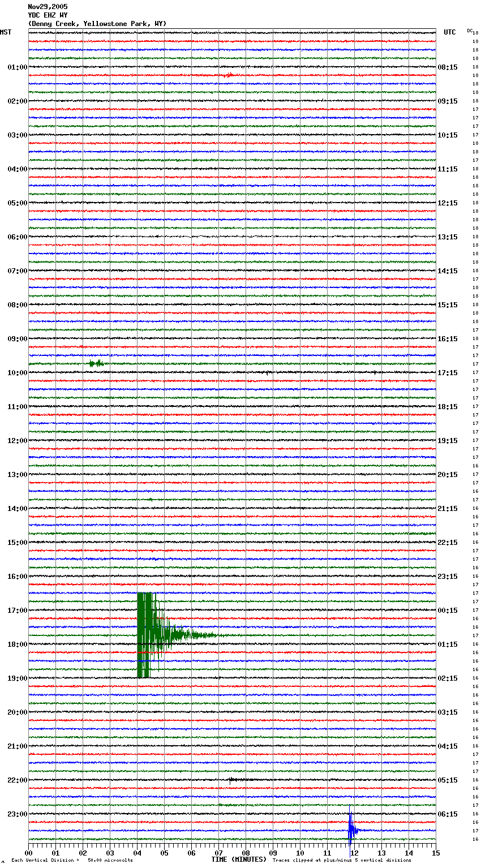Click the UTC time zone header
Image resolution: width=481 pixels, height=868 pixels.
click(x=450, y=32)
